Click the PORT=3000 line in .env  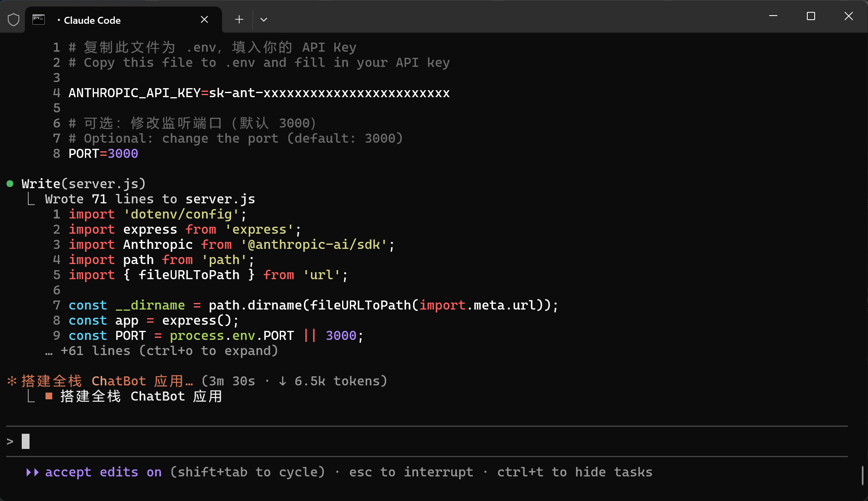point(103,154)
